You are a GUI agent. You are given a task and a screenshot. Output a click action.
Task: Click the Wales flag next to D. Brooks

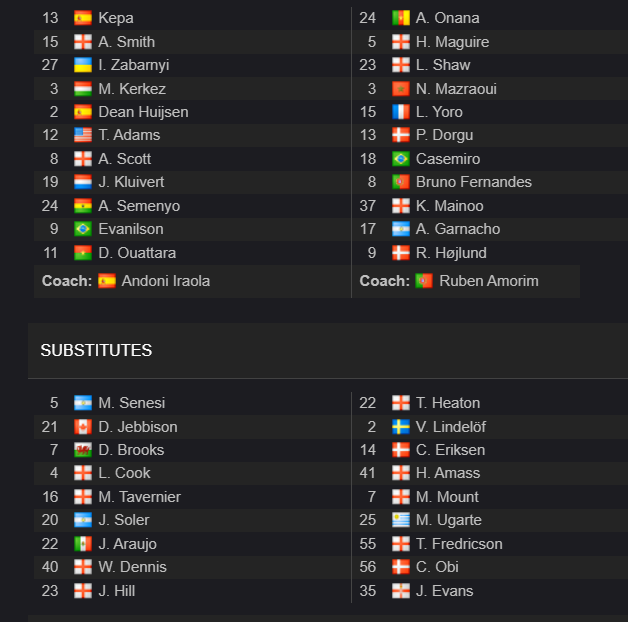[x=83, y=450]
